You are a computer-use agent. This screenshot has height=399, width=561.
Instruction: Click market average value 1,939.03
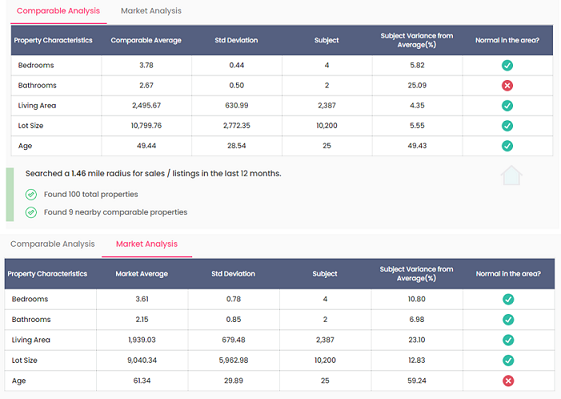click(142, 340)
